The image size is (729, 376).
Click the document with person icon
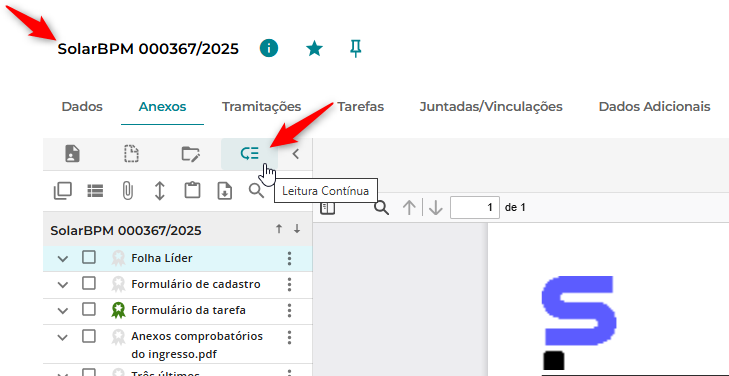[x=72, y=154]
